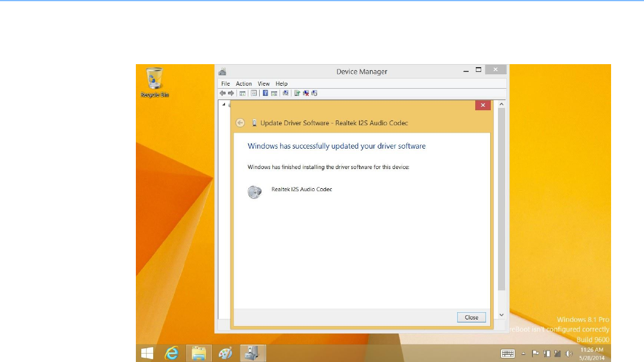
Task: Select the Device Manager taskbar button
Action: 253,354
